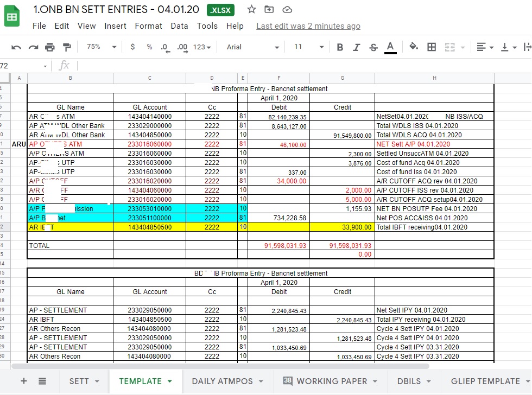Select column H header

tap(434, 78)
